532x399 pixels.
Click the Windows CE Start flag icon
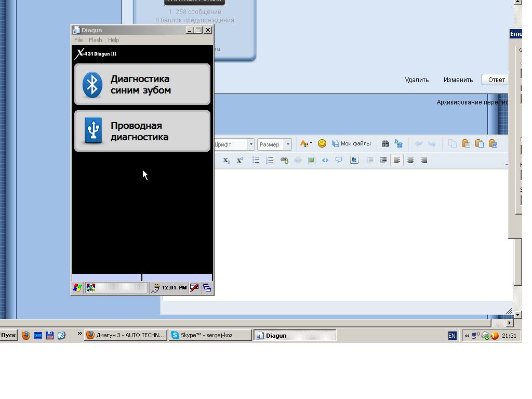pyautogui.click(x=77, y=288)
